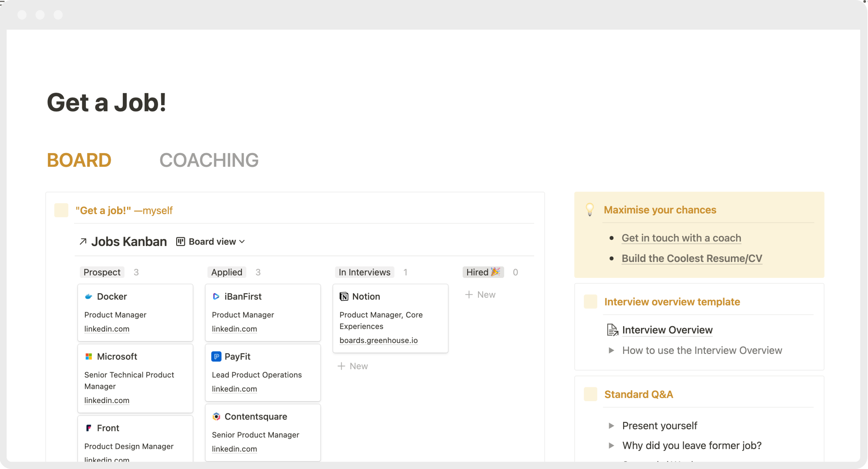
Task: Click the "Get a job!" —myself quote
Action: tap(124, 210)
